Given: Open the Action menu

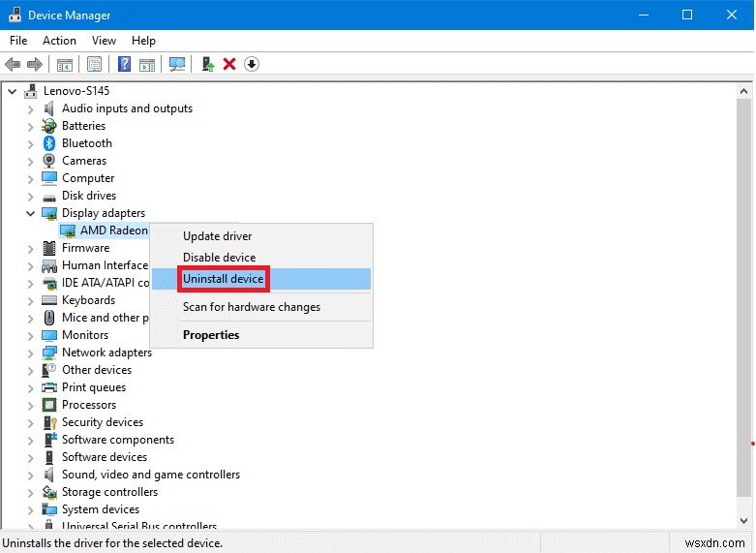Looking at the screenshot, I should [x=59, y=41].
